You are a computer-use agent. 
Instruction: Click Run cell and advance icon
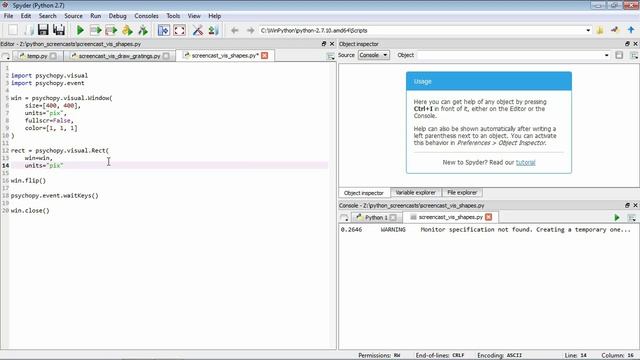(x=111, y=30)
